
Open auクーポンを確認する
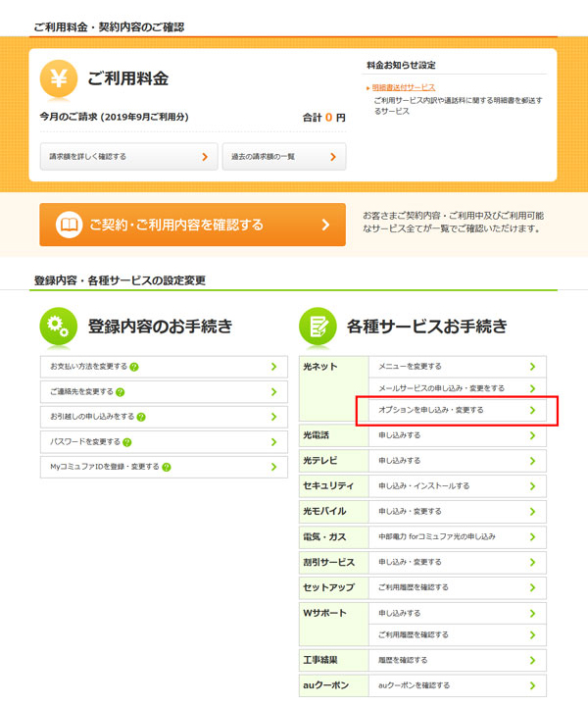click(458, 685)
